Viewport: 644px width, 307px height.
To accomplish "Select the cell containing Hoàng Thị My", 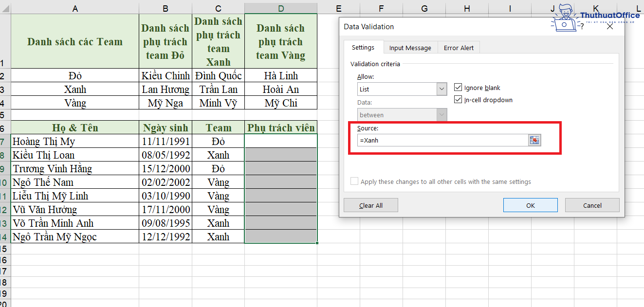I will pyautogui.click(x=74, y=141).
